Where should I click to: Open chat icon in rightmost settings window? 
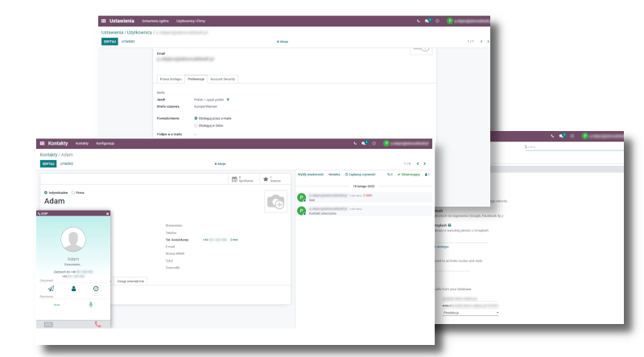coord(561,136)
